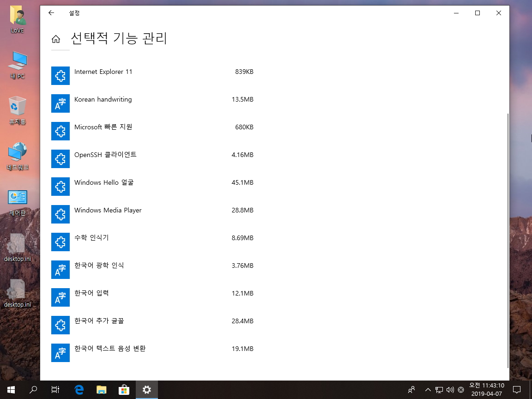The height and width of the screenshot is (399, 532).
Task: Click the 3.76MB size value
Action: click(x=242, y=266)
